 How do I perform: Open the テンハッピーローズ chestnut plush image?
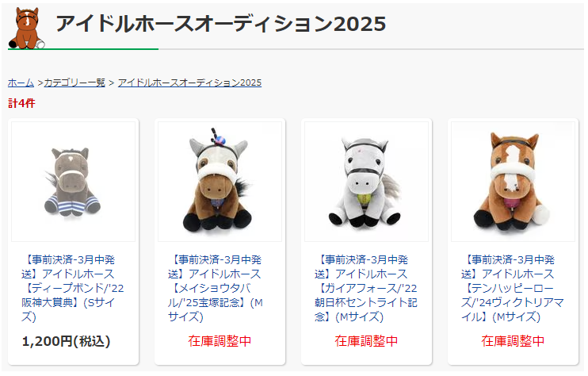[513, 181]
